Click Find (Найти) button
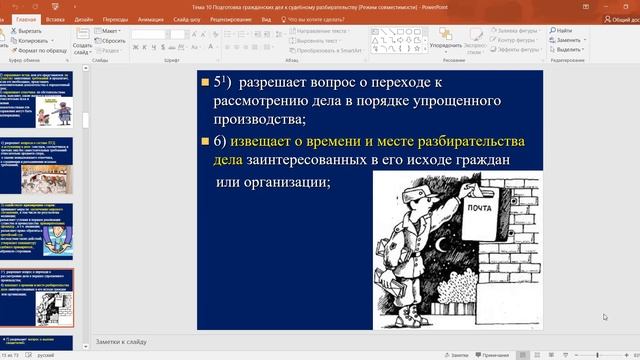The image size is (640, 360). click(561, 30)
